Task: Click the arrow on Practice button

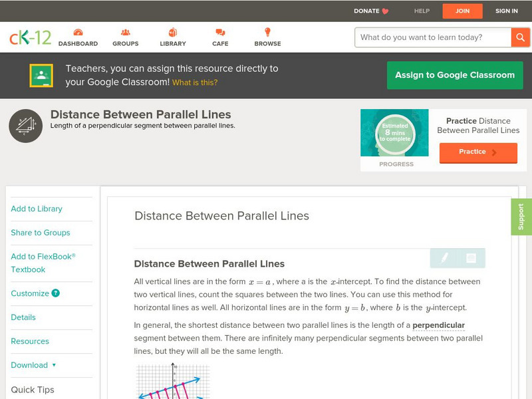Action: [494, 152]
